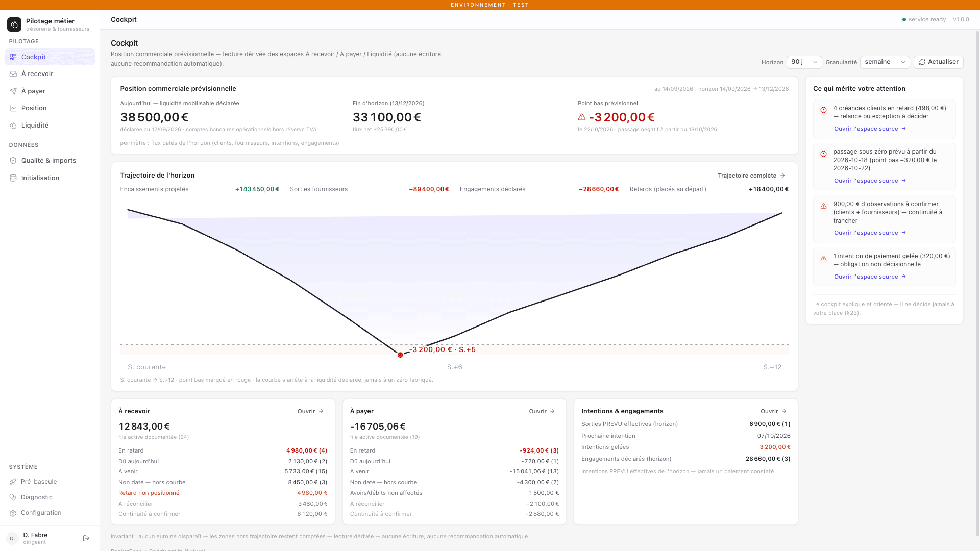This screenshot has height=551, width=980.
Task: Open the Granularité semaine dropdown
Action: (x=885, y=62)
